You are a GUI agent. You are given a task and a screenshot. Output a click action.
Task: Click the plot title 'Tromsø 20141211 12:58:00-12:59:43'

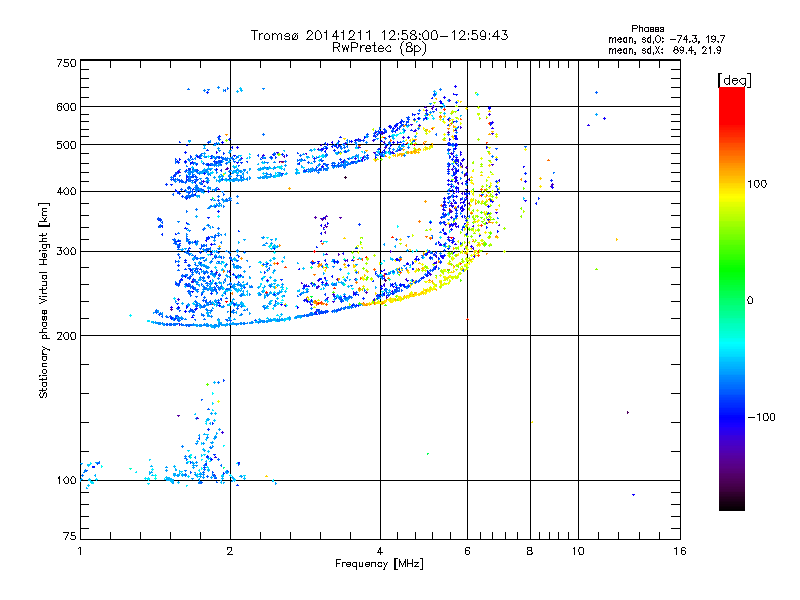point(379,35)
